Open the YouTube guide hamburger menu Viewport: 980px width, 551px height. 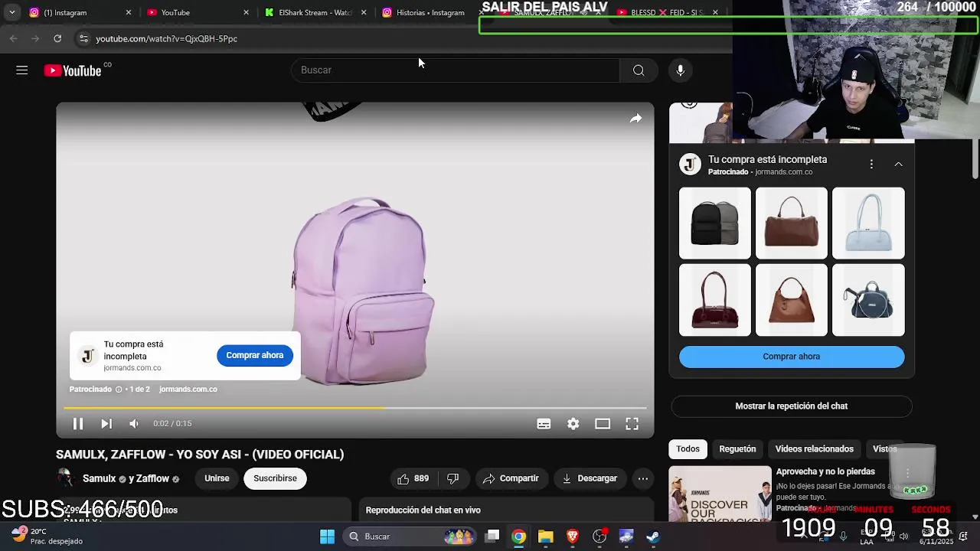pyautogui.click(x=21, y=70)
